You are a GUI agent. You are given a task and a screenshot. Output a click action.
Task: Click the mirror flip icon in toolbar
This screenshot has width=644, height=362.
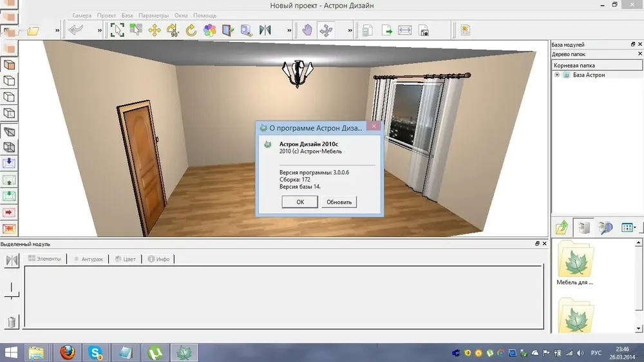[265, 30]
